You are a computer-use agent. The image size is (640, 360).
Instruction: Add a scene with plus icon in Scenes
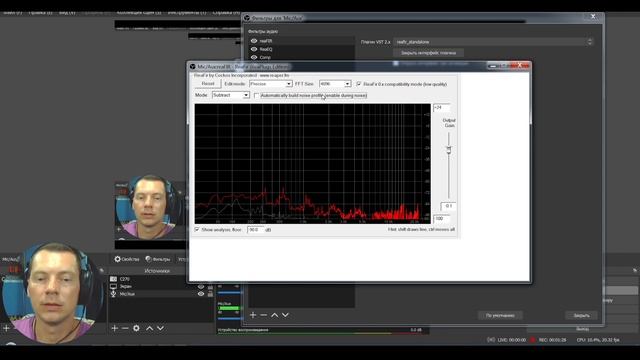click(6, 328)
